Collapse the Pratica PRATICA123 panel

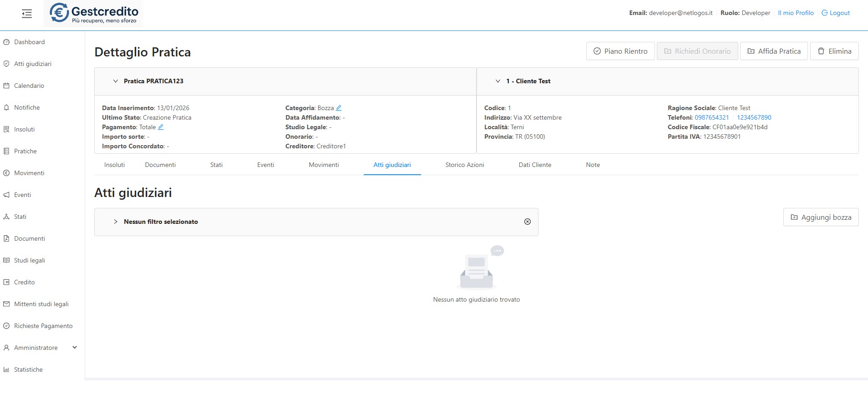click(116, 81)
